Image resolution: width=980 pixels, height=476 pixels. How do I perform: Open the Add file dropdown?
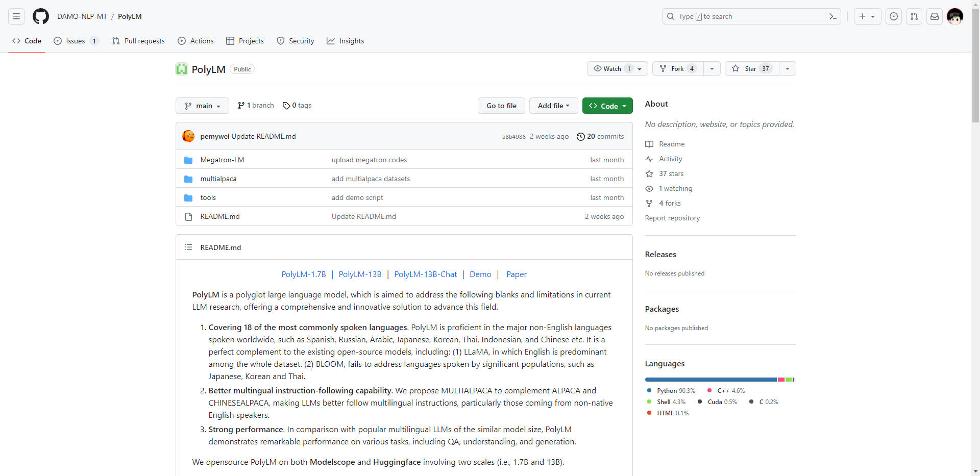click(x=553, y=106)
